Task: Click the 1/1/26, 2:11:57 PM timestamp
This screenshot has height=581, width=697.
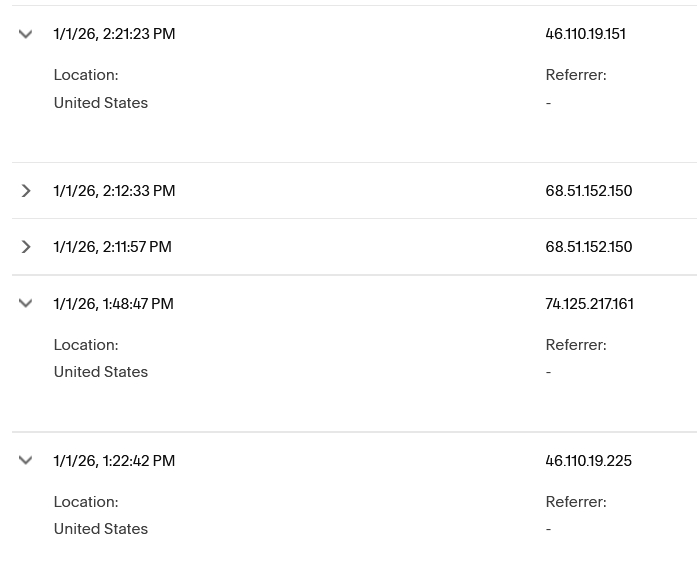Action: [x=112, y=247]
